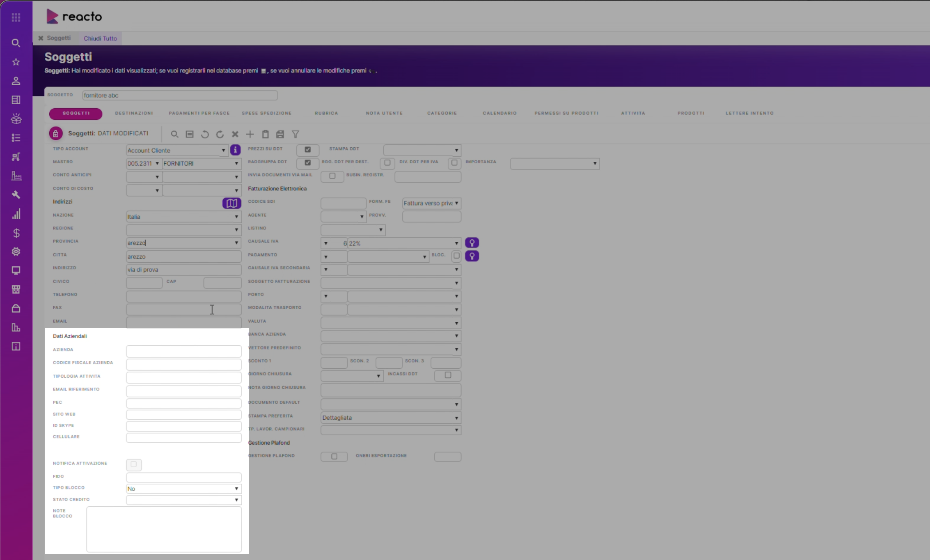Click the filter funnel toolbar icon
Viewport: 930px width, 560px height.
click(295, 134)
